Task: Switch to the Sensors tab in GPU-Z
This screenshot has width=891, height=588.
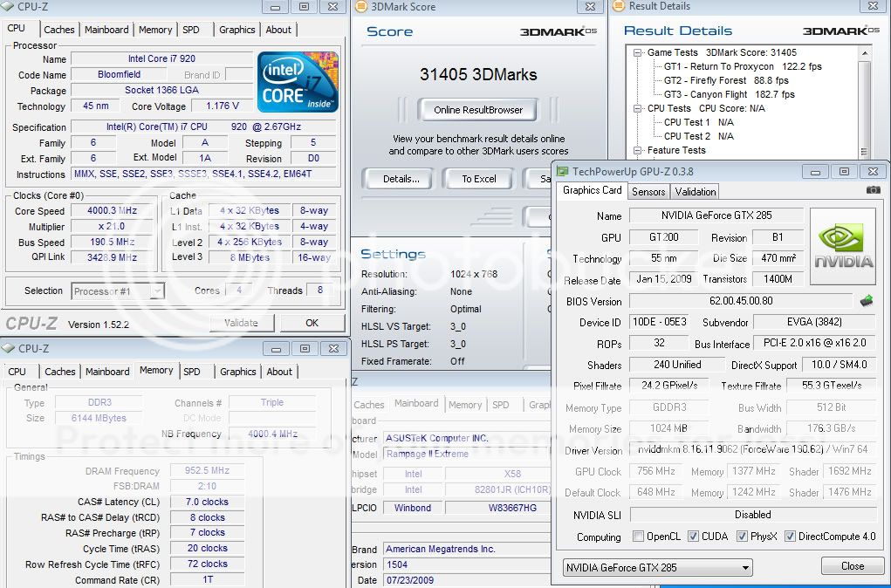Action: [648, 191]
